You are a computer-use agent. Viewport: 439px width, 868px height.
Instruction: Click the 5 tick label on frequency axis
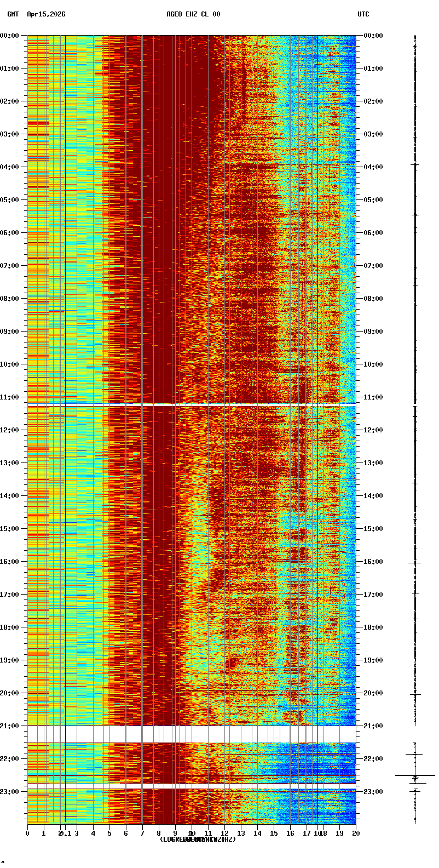[x=109, y=833]
